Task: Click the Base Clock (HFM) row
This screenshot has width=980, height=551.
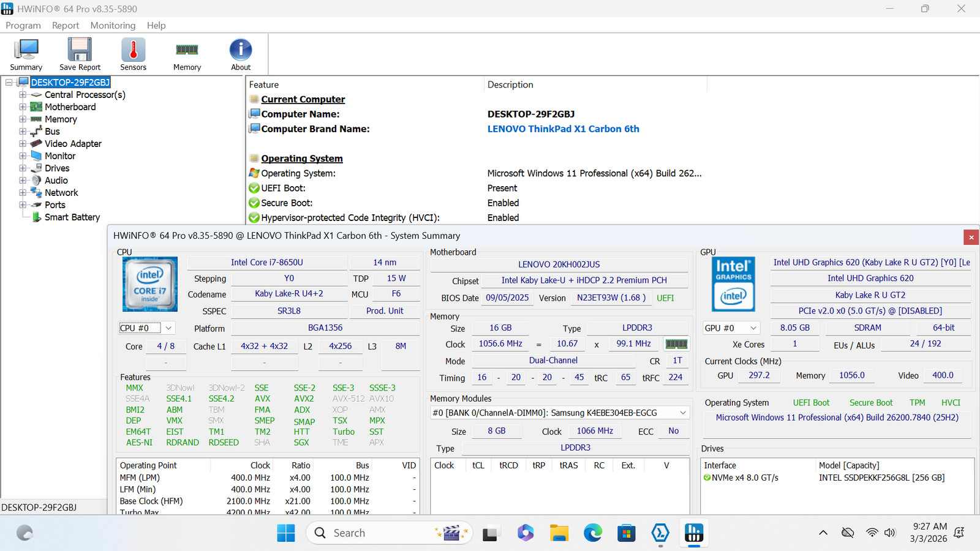Action: [x=268, y=501]
